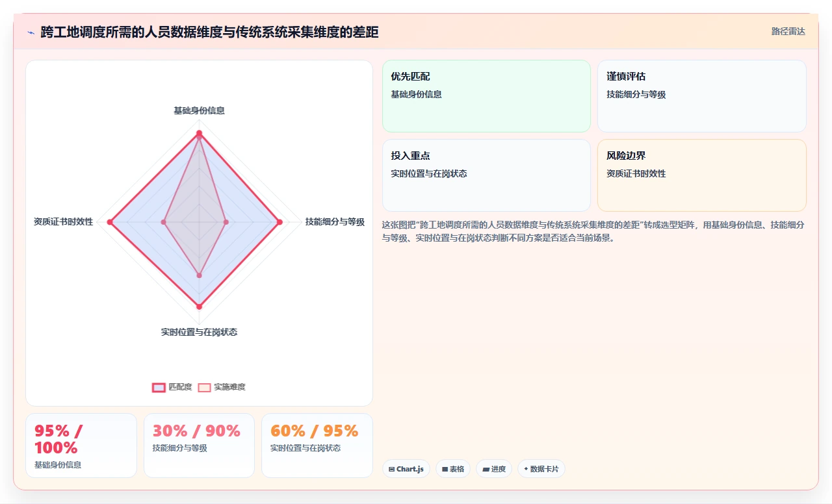
Task: Select the 表格 tag chip
Action: point(453,469)
